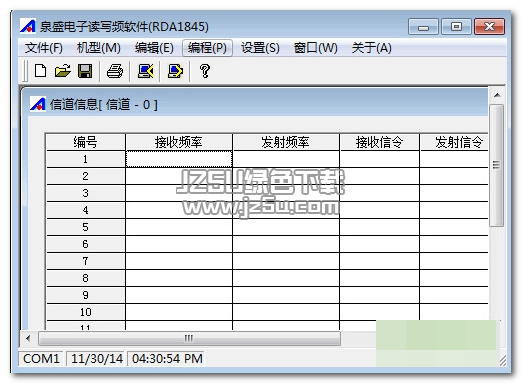Select row header number 10
Screen dimensions: 522x384
click(x=86, y=312)
